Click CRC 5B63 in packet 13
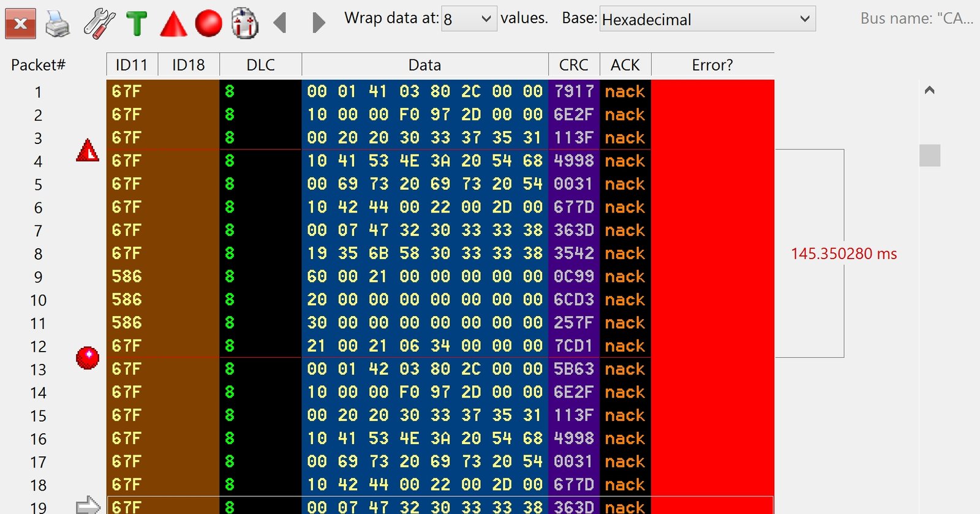This screenshot has width=980, height=514. (x=574, y=369)
